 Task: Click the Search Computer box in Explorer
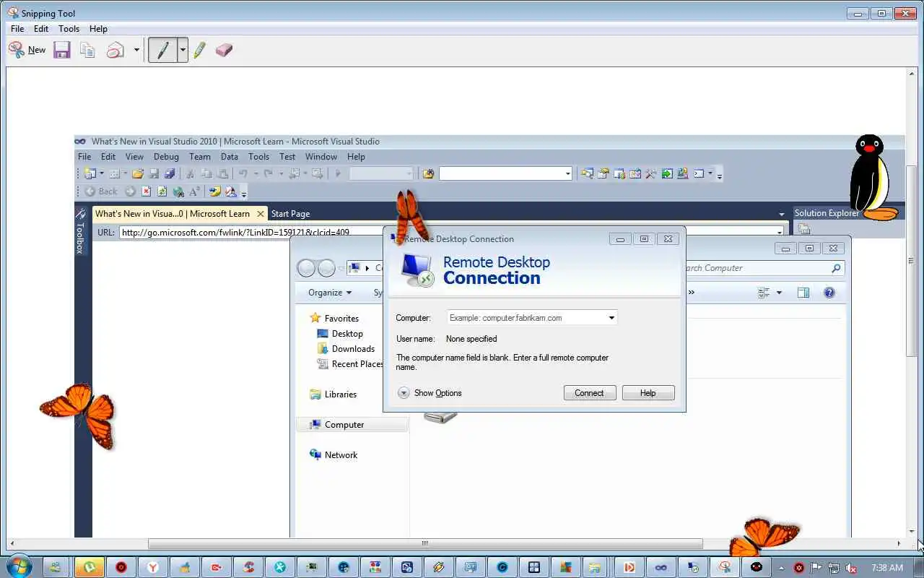point(764,268)
